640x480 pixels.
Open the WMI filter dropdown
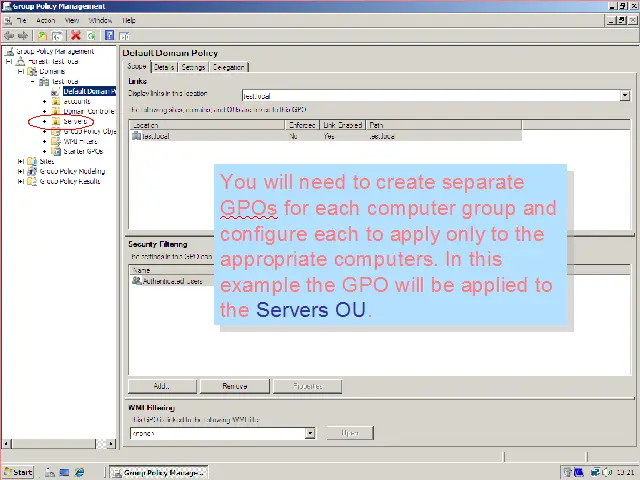click(x=310, y=433)
